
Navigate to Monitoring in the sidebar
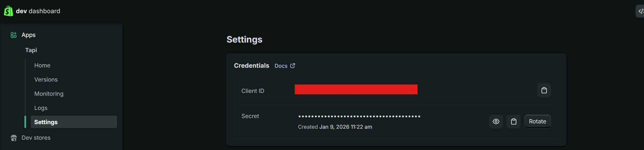(x=49, y=94)
